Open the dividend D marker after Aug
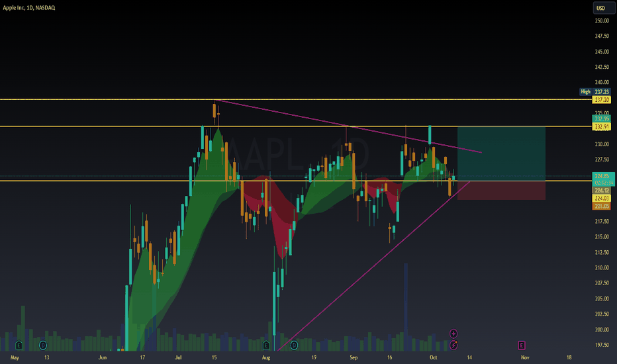This screenshot has height=364, width=617. 294,345
